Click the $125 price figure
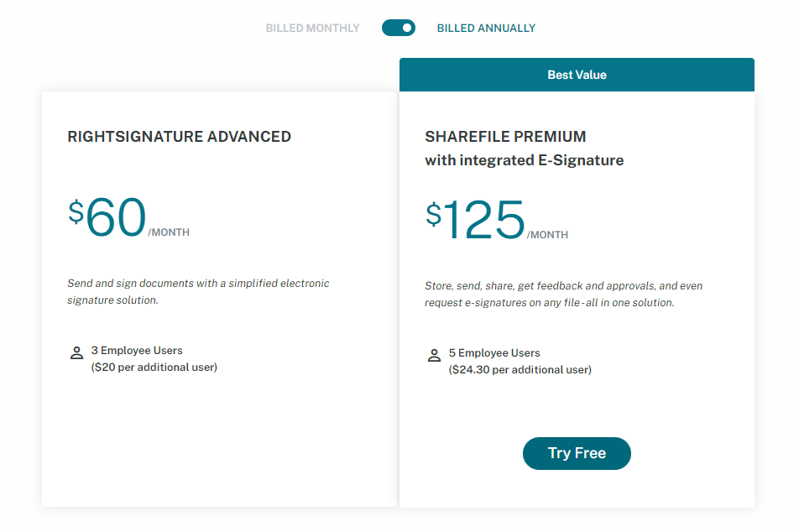The width and height of the screenshot is (799, 532). point(478,218)
